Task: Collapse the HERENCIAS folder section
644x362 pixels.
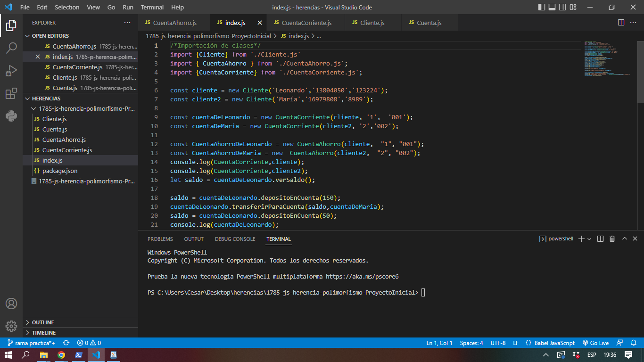Action: 80,99
